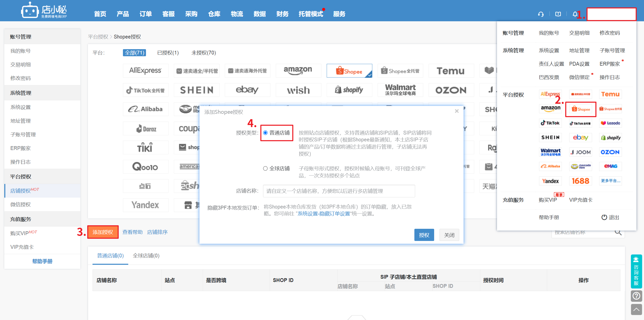644x320 pixels.
Task: Select 普通店铺 authorization type radio
Action: point(265,133)
